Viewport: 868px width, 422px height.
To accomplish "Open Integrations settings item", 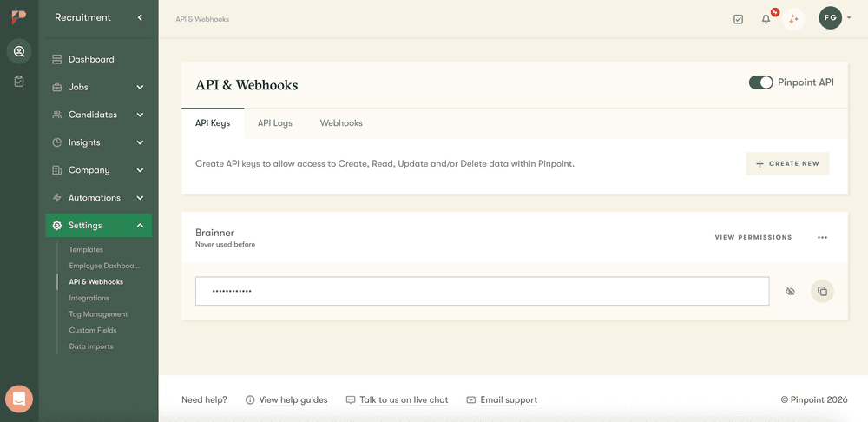I will (89, 298).
